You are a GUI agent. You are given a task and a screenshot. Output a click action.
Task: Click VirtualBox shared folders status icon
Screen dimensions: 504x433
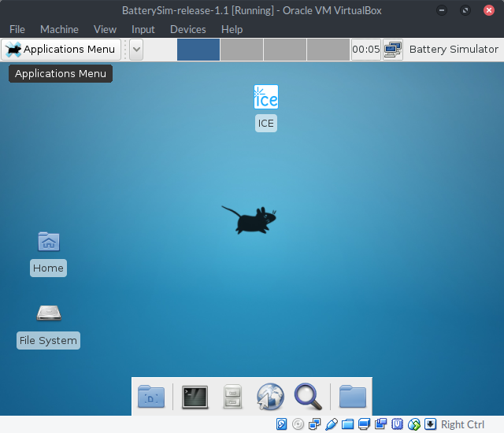[347, 424]
